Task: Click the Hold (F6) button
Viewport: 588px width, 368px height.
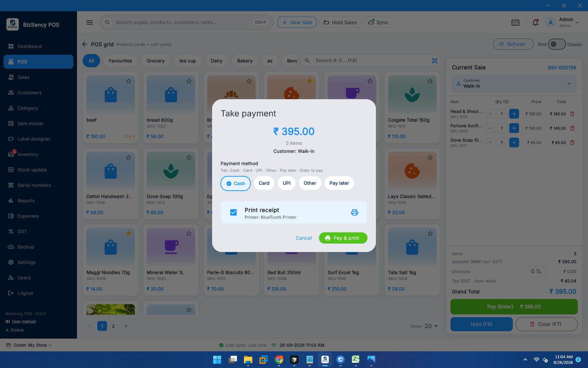Action: 481,324
